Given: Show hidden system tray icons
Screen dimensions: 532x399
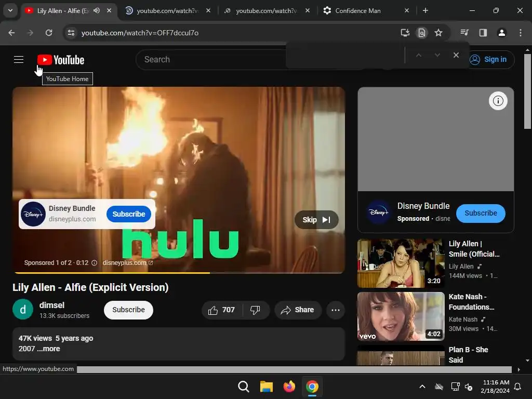Looking at the screenshot, I should coord(422,387).
